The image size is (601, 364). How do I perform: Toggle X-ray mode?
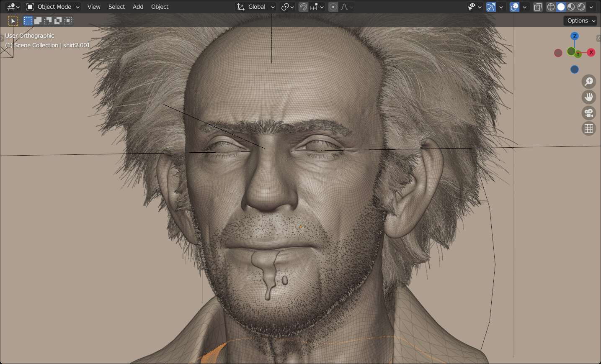pos(538,7)
